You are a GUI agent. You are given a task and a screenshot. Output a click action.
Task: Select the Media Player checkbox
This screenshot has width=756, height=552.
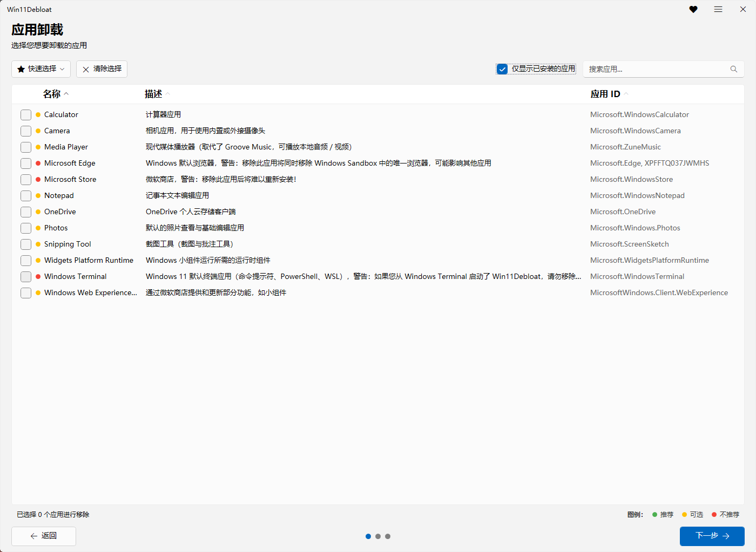[26, 147]
